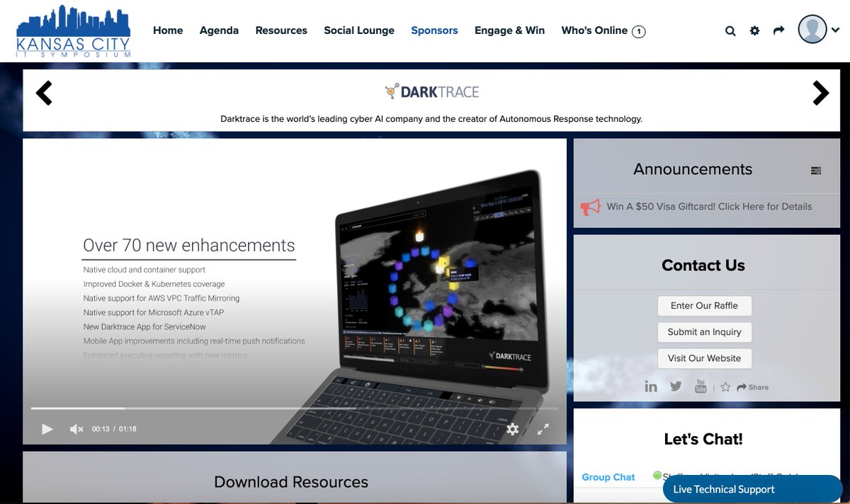Open the Announcements list menu icon
The image size is (850, 504).
816,171
